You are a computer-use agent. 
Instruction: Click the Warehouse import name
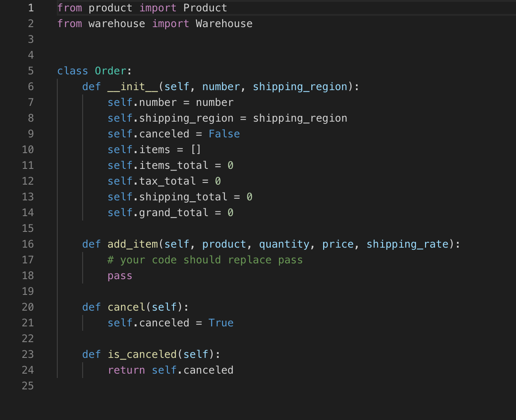pos(223,23)
